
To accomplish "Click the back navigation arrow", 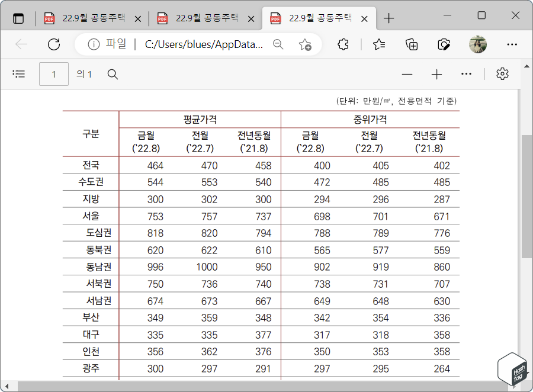I will point(21,44).
